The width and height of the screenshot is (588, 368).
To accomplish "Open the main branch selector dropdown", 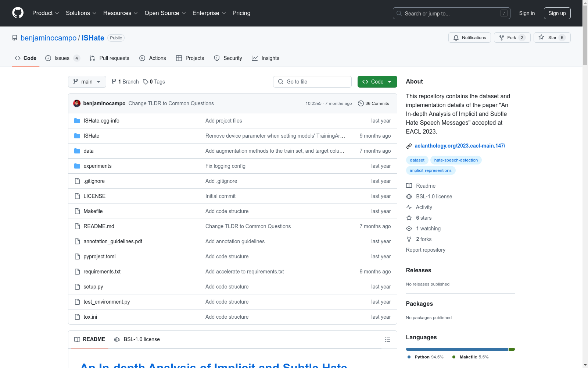I will click(x=87, y=82).
